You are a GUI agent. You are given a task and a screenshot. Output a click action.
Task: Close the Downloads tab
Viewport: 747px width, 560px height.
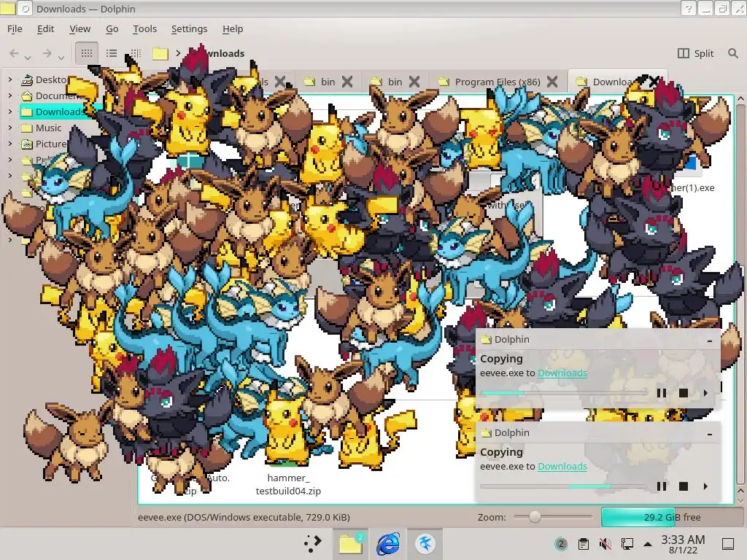pos(654,82)
